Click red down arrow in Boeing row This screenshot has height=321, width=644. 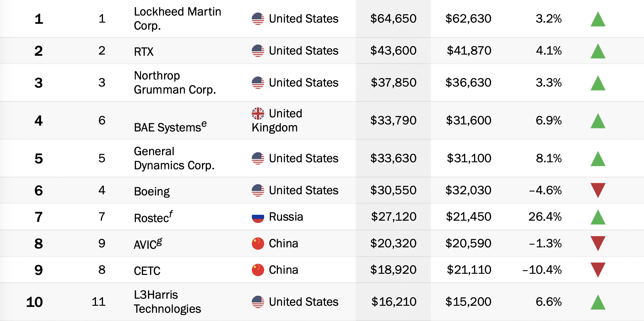(x=598, y=190)
